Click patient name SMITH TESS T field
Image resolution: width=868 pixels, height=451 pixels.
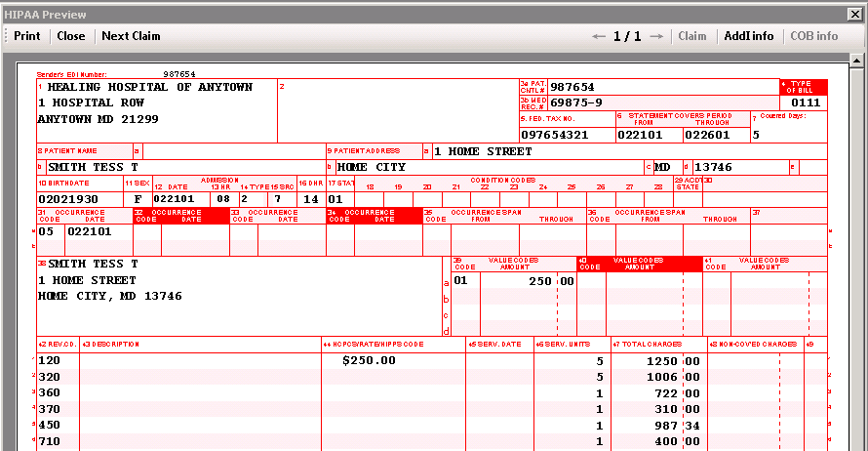(x=88, y=167)
